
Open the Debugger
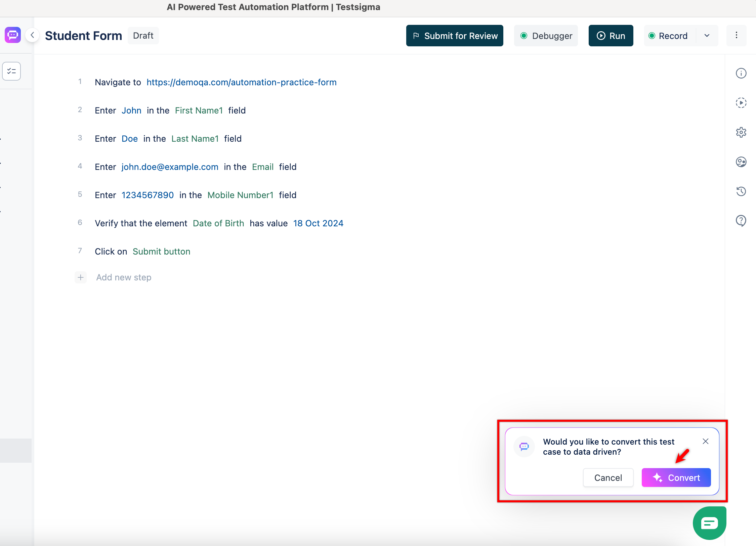click(x=546, y=36)
